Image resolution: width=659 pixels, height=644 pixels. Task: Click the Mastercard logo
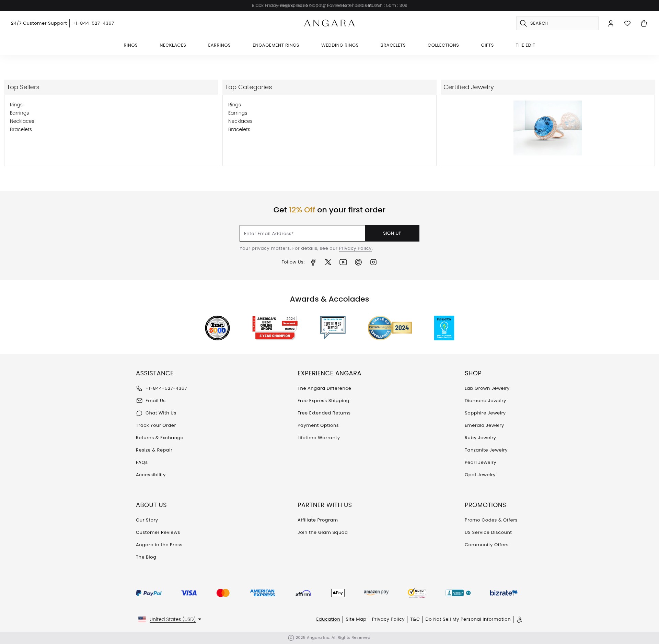(223, 593)
